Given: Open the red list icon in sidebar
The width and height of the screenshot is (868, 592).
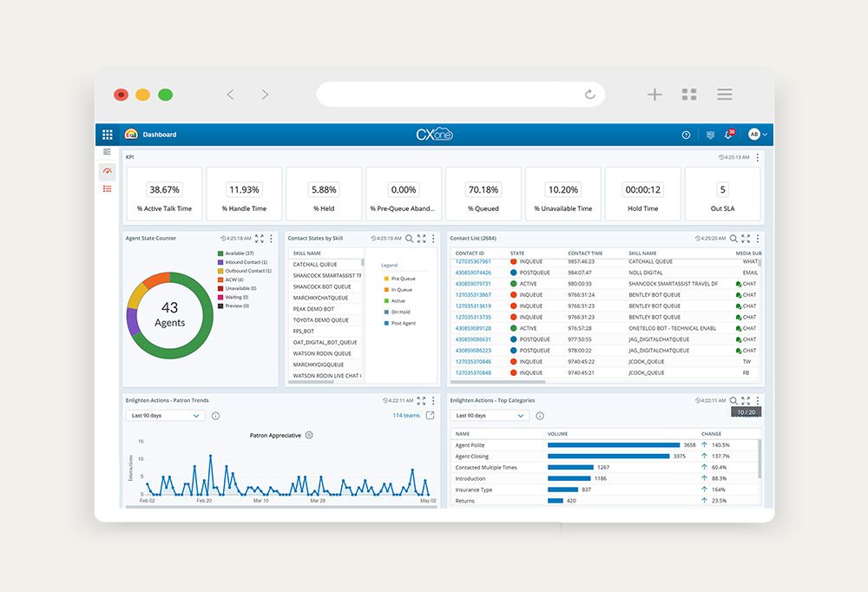Looking at the screenshot, I should pos(107,188).
